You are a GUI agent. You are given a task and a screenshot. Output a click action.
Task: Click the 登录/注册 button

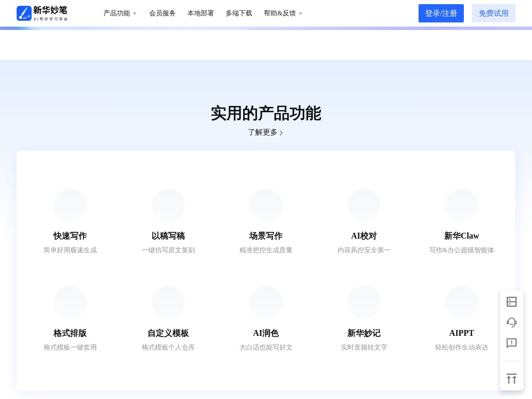coord(441,13)
